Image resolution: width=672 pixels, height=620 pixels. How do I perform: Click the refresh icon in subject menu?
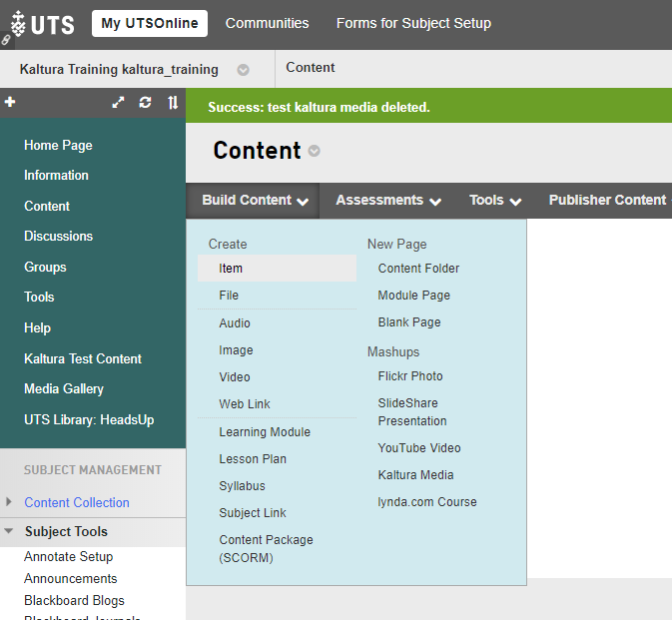(146, 103)
